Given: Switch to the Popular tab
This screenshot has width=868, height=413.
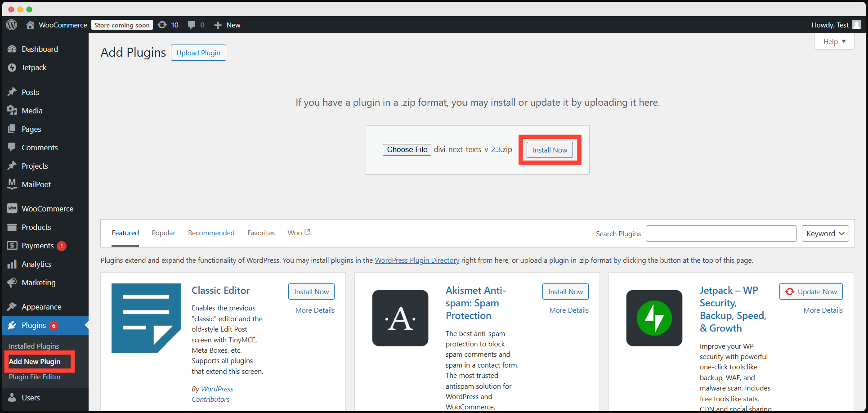Looking at the screenshot, I should click(x=164, y=233).
